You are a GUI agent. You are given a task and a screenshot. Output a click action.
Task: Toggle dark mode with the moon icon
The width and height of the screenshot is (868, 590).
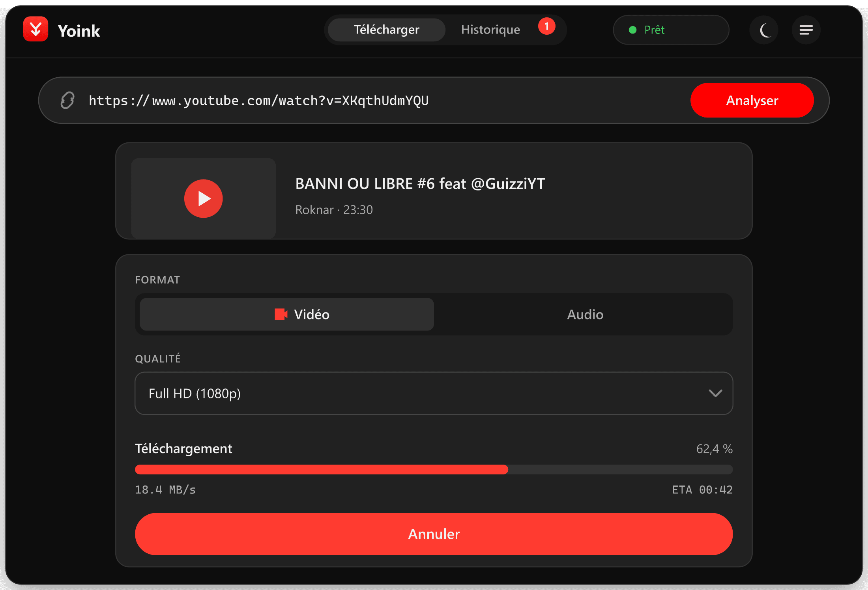click(x=764, y=30)
